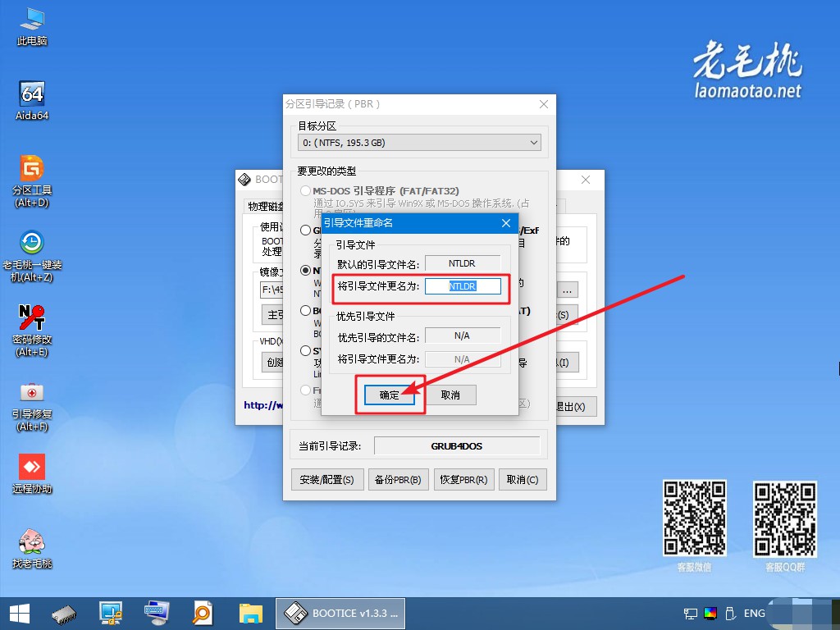840x630 pixels.
Task: Select the BOOTMGR radio option in the PBR window
Action: (305, 310)
